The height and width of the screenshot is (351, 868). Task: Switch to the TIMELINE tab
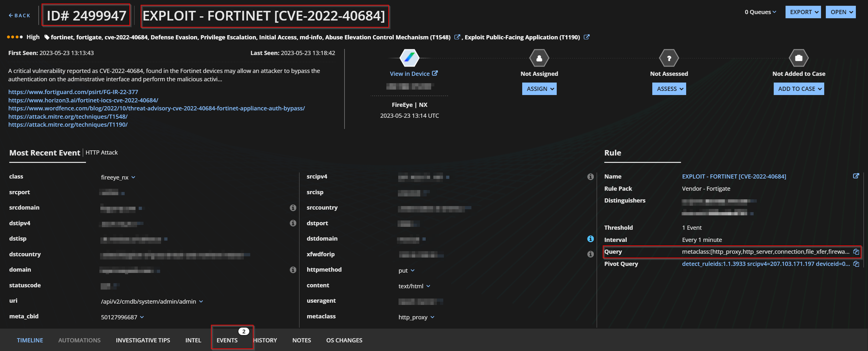point(30,340)
